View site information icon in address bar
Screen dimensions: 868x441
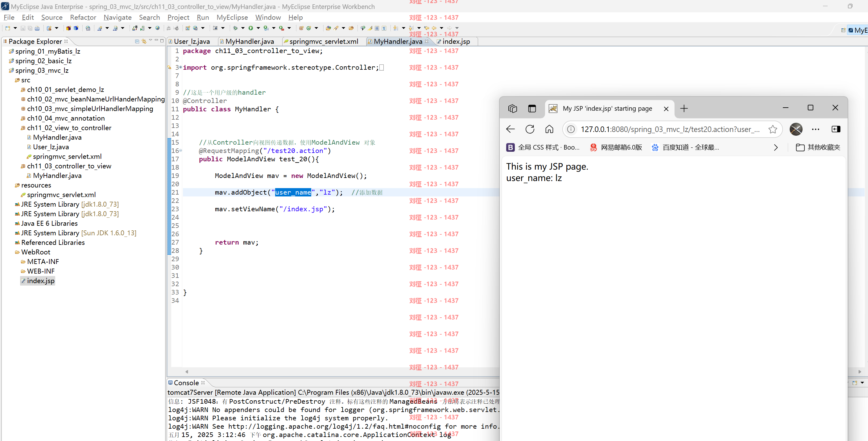571,129
